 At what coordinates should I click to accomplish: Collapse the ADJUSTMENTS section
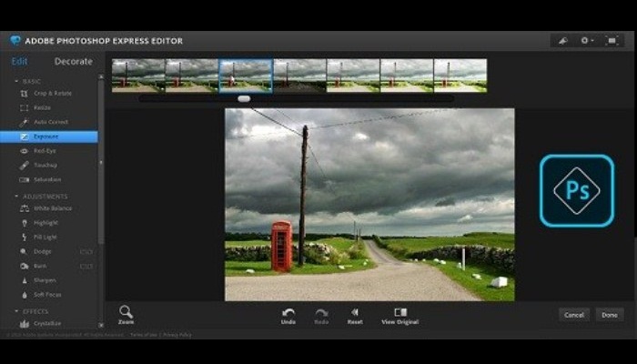tap(16, 197)
